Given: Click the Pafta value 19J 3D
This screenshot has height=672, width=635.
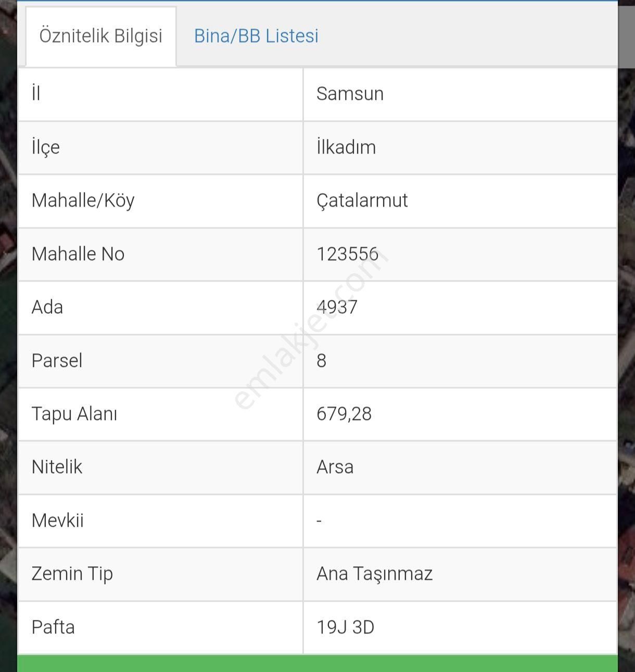Looking at the screenshot, I should click(x=346, y=627).
